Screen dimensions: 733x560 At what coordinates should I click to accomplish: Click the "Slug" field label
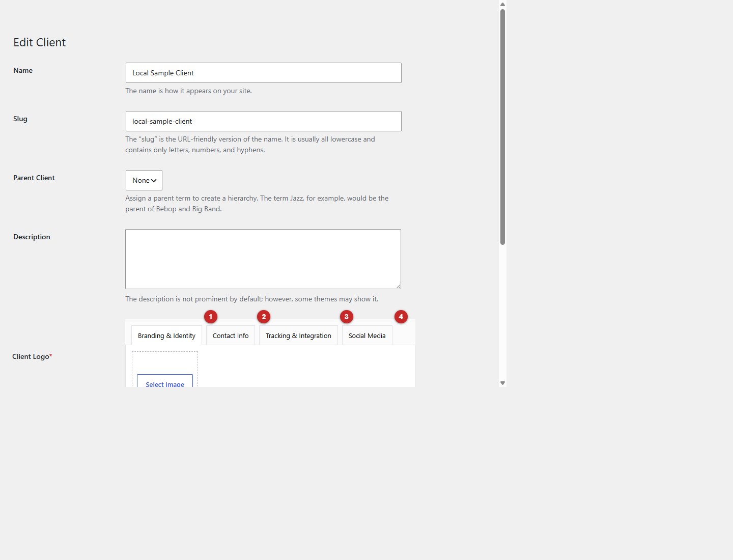click(x=20, y=119)
